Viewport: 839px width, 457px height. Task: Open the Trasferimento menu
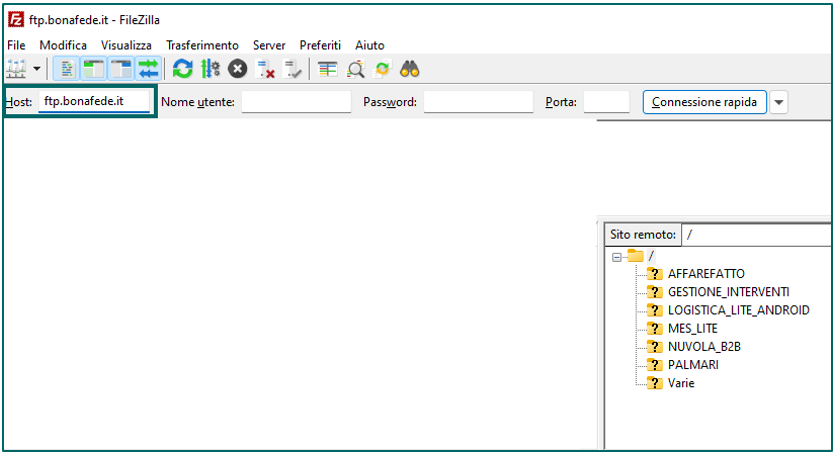click(202, 45)
